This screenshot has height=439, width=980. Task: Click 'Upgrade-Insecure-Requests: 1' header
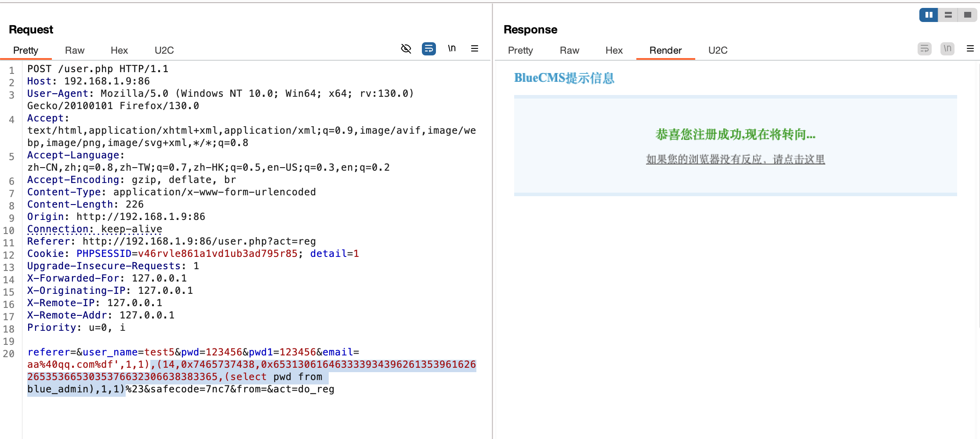pos(113,266)
